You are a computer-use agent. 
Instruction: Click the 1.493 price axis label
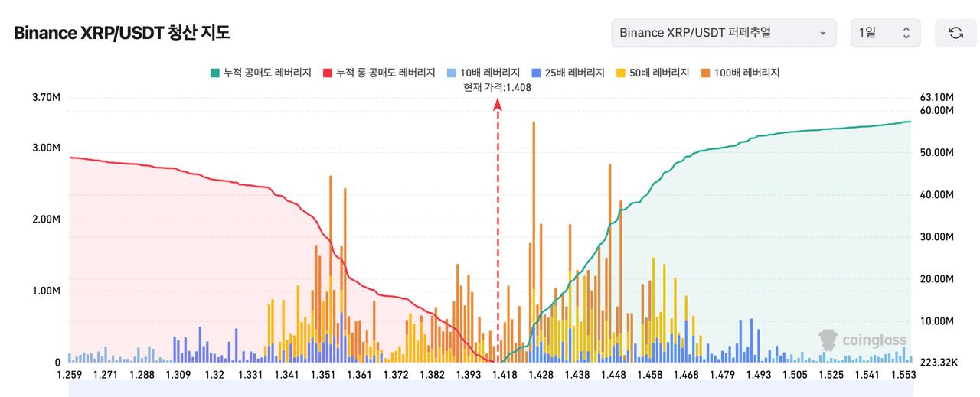(758, 375)
